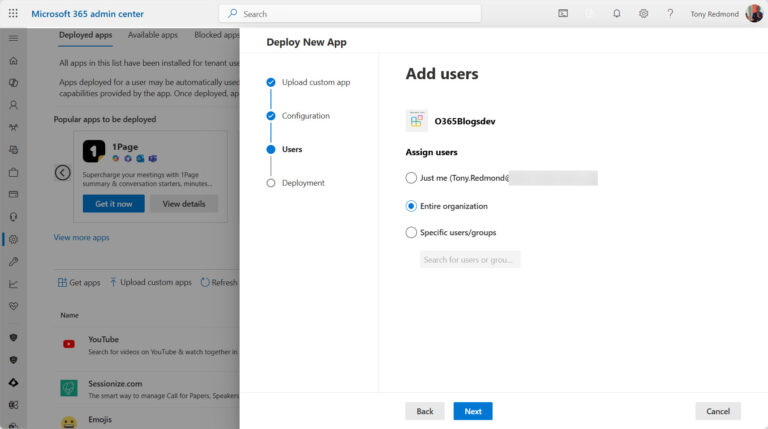Image resolution: width=768 pixels, height=429 pixels.
Task: Select the Specific users/groups option
Action: tap(411, 233)
